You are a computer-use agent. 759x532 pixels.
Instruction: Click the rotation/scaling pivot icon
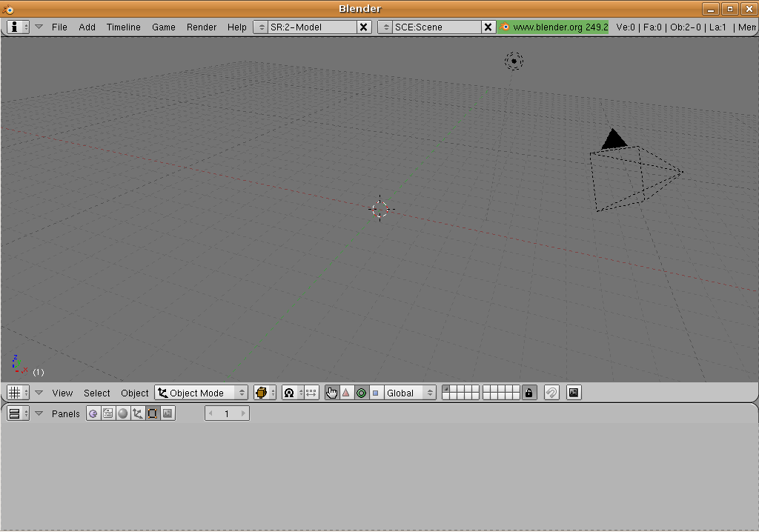[289, 393]
